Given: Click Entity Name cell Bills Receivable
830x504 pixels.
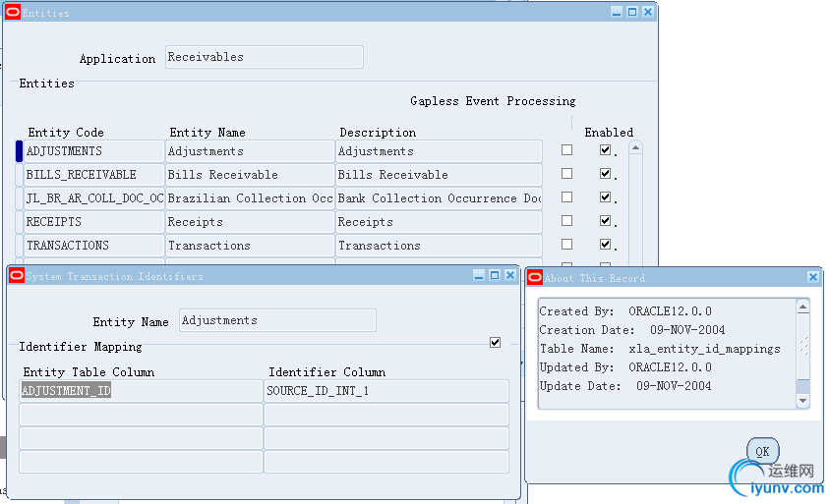Looking at the screenshot, I should (250, 175).
